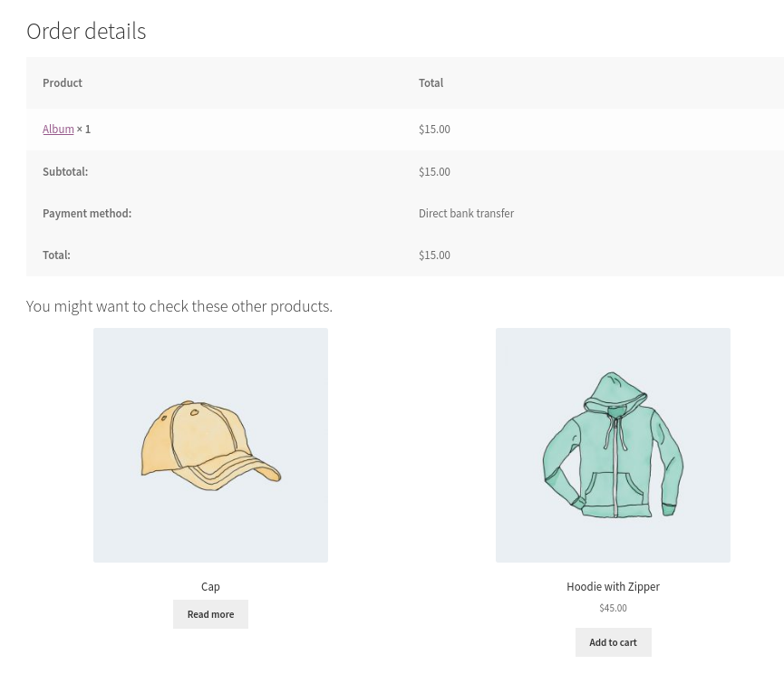Screen dimensions: 784x684
Task: Open the Hoodie with Zipper title
Action: point(613,587)
